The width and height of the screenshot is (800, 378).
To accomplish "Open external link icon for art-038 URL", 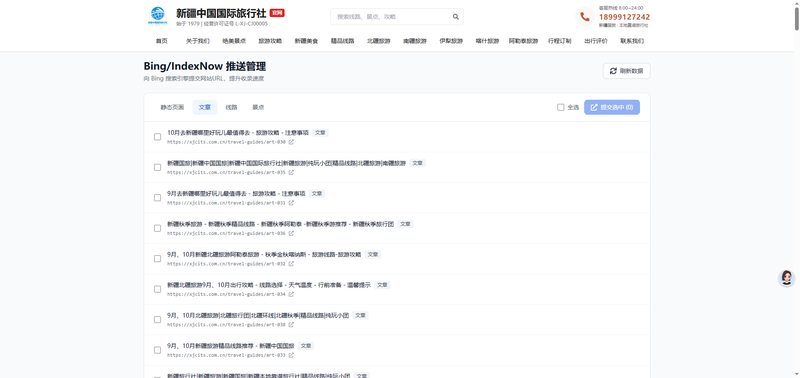I will [291, 324].
